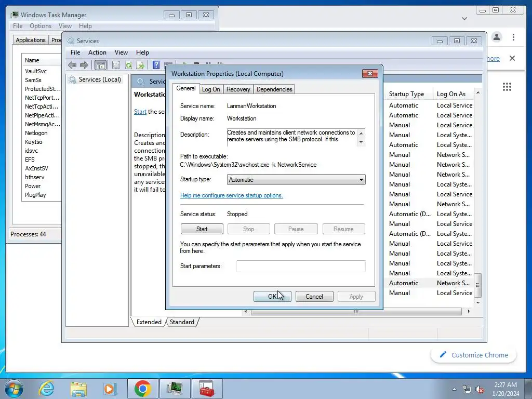Select Netlogon in Task Manager list

coord(36,133)
